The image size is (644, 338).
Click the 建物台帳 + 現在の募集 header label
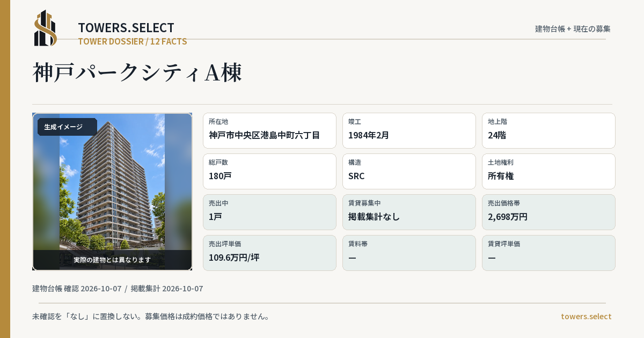pyautogui.click(x=573, y=29)
